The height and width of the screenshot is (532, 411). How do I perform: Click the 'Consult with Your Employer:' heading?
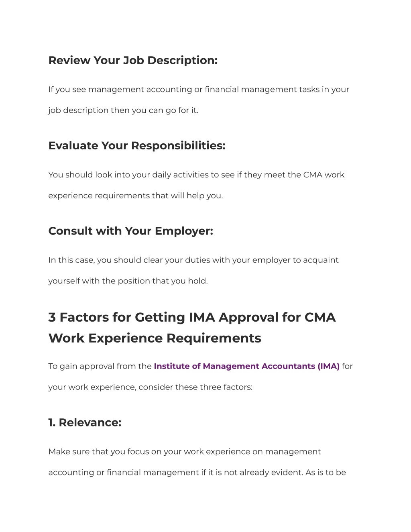130,231
